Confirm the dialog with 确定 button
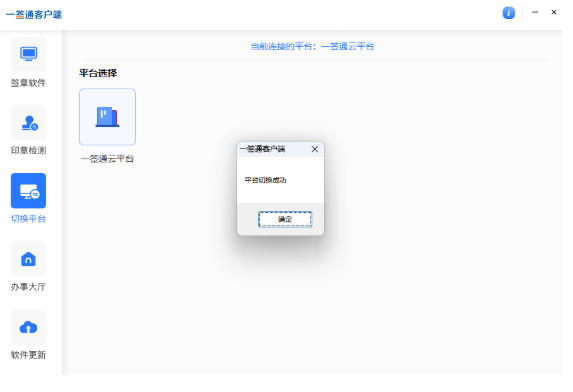Screen dimensions: 573x392 pos(285,219)
